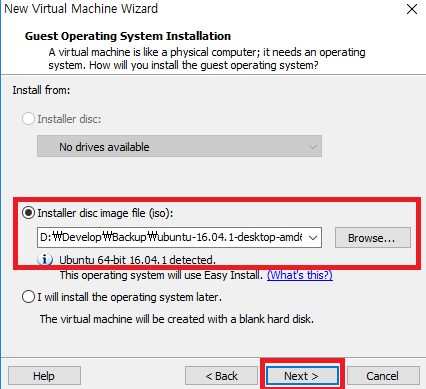
Task: Open the What's this? link
Action: (x=300, y=275)
